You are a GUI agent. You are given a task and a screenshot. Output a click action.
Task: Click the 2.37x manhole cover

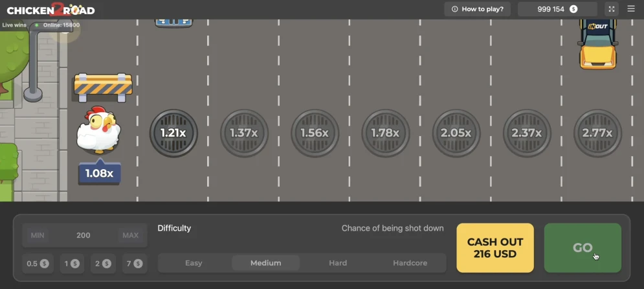527,133
